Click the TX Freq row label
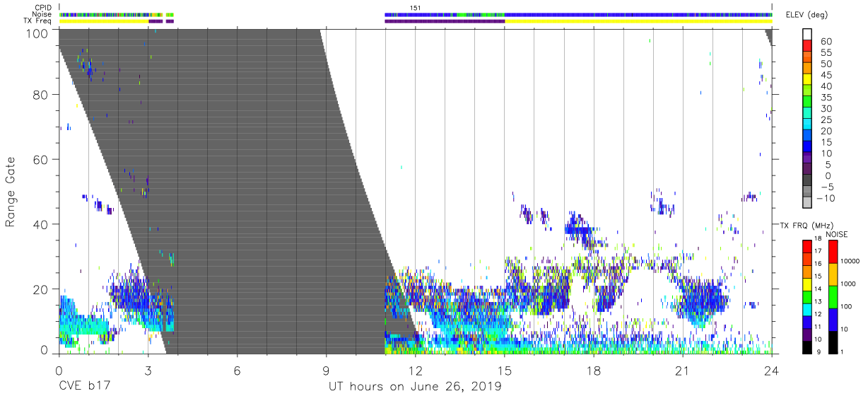Screen dimensions: 868x401 [x=37, y=21]
